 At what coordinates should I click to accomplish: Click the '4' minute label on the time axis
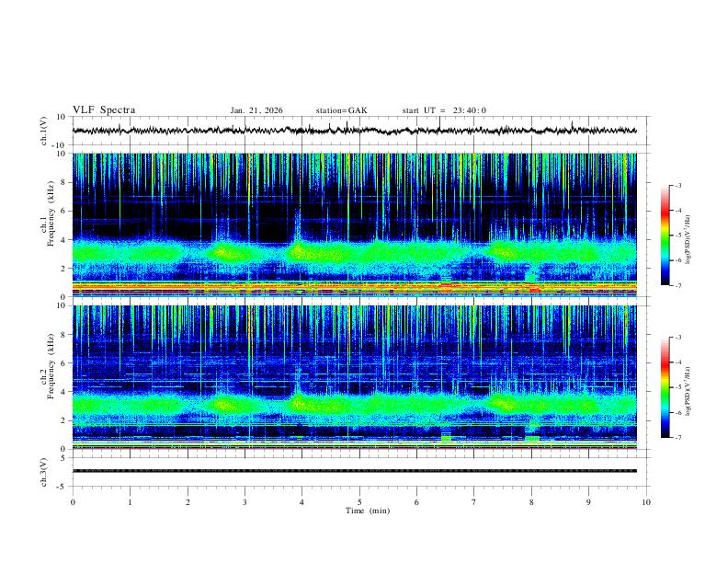(302, 502)
